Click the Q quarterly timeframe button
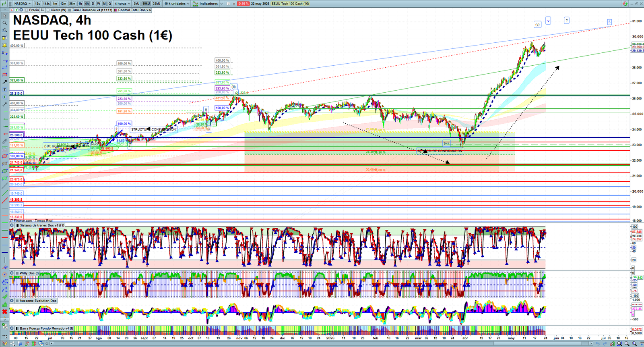 click(x=109, y=4)
